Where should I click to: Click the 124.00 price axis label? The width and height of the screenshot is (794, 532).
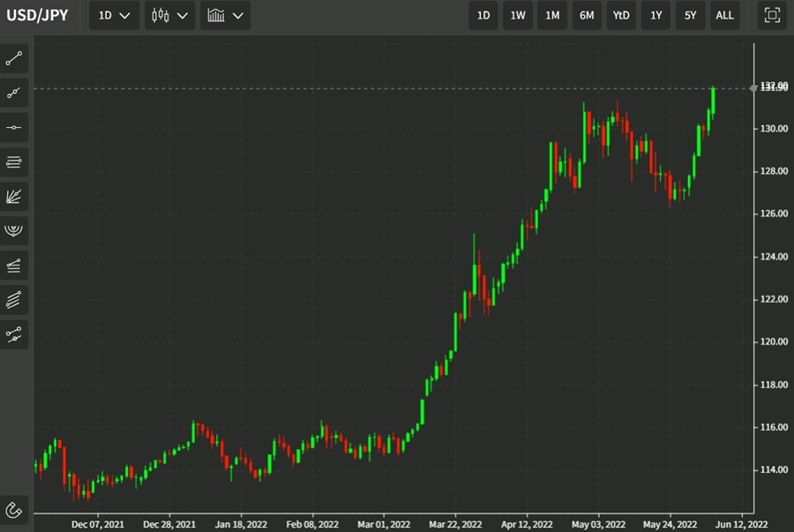[774, 257]
